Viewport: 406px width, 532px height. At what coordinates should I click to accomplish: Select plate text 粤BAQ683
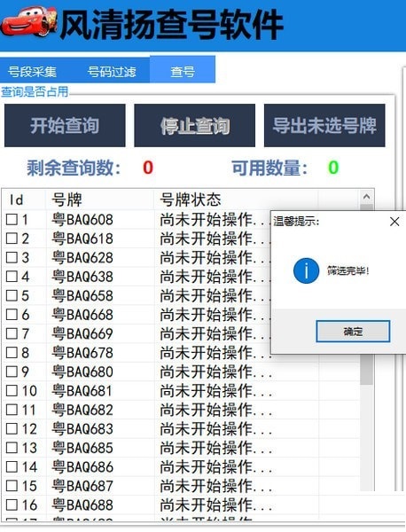click(82, 429)
